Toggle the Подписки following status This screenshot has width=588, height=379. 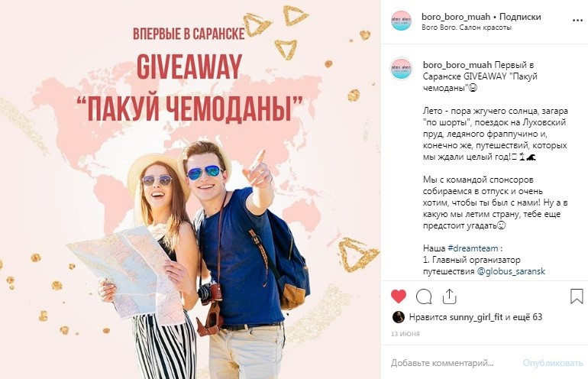pyautogui.click(x=520, y=17)
